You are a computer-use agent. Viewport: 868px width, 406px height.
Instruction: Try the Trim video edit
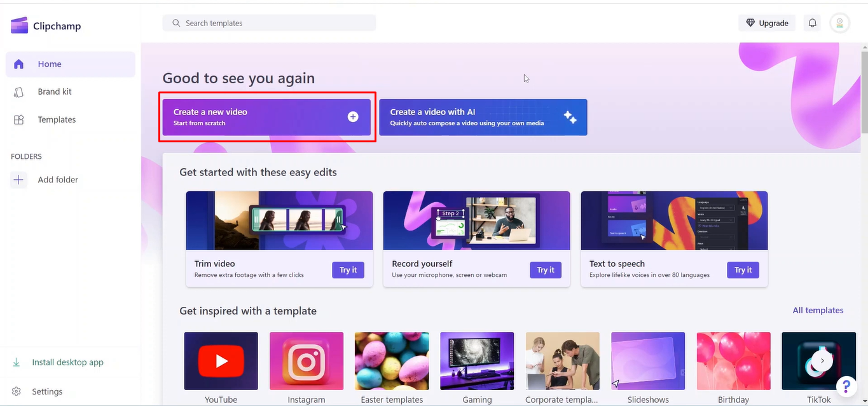coord(348,269)
